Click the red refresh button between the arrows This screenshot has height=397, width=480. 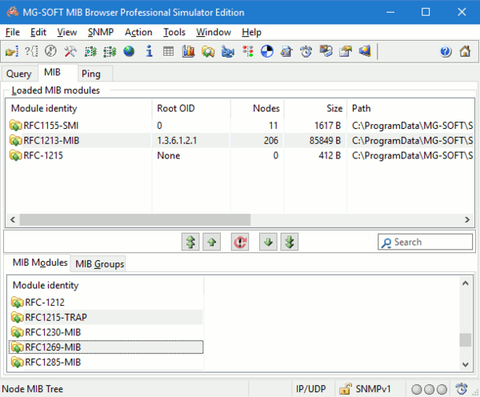(240, 242)
